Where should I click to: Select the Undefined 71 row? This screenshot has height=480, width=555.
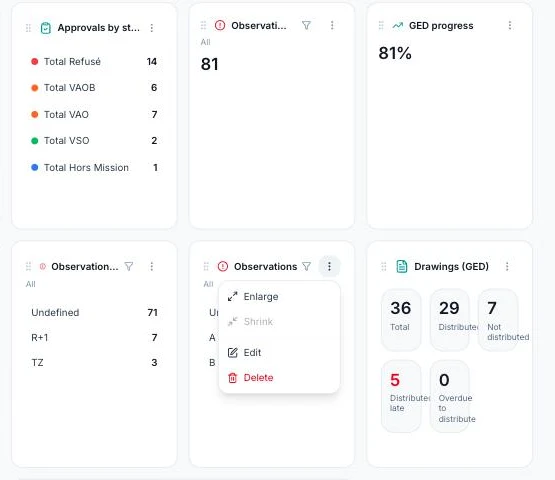(94, 313)
